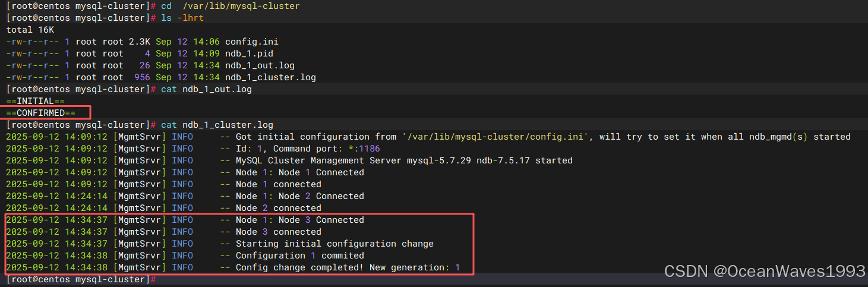The height and width of the screenshot is (287, 868).
Task: Click the 14:34:38 timestamp on Configuration commited row
Action: click(x=86, y=256)
